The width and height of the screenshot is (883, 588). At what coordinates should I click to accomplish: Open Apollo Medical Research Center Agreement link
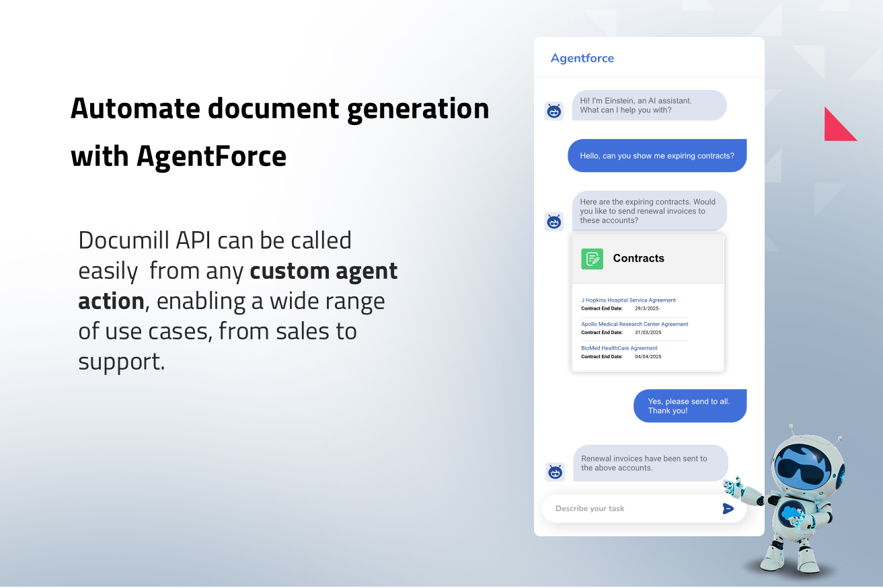click(635, 324)
